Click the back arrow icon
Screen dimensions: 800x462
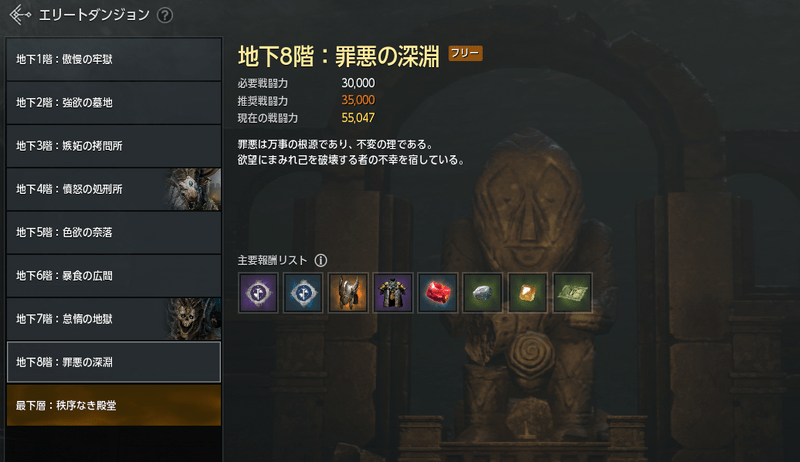click(x=20, y=14)
